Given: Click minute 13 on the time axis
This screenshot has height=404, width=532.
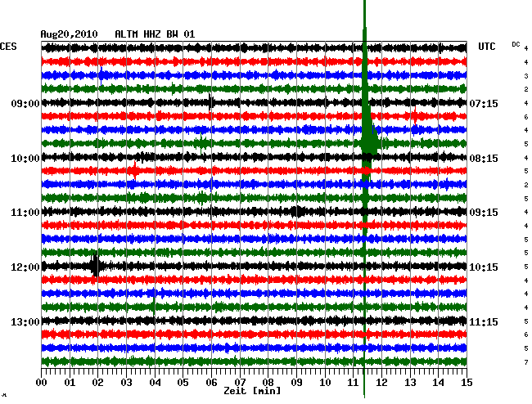Looking at the screenshot, I should [x=410, y=383].
